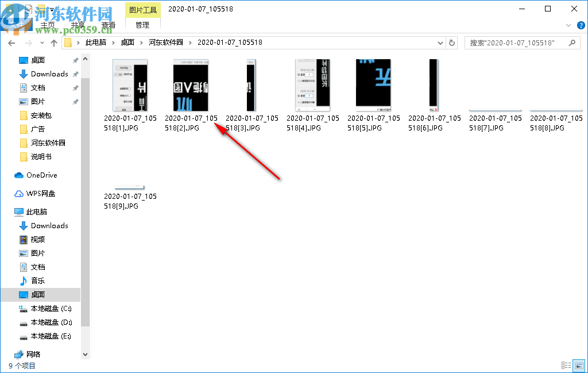Open the 文件 menu
Screen dimensions: 588x373
16,25
